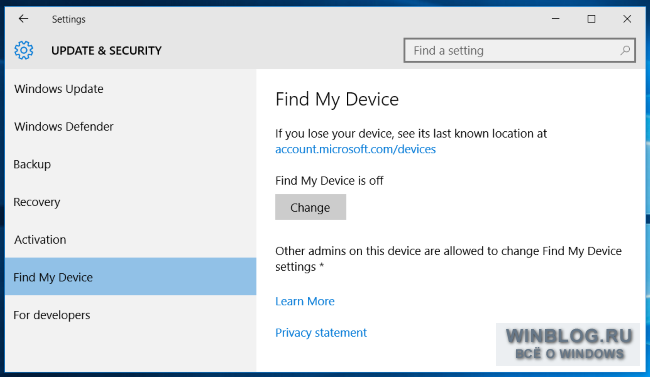This screenshot has width=650, height=377.
Task: Select Find My Device in sidebar
Action: (131, 277)
